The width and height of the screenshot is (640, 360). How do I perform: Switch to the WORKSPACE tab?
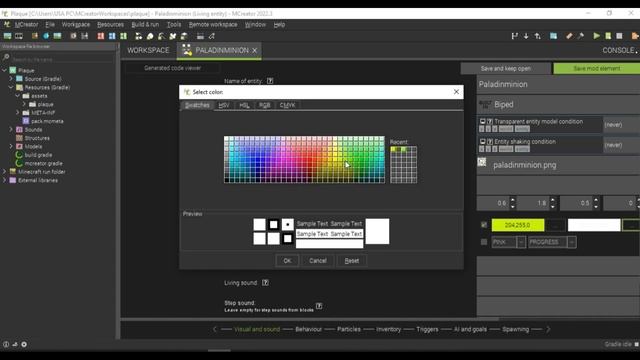148,50
